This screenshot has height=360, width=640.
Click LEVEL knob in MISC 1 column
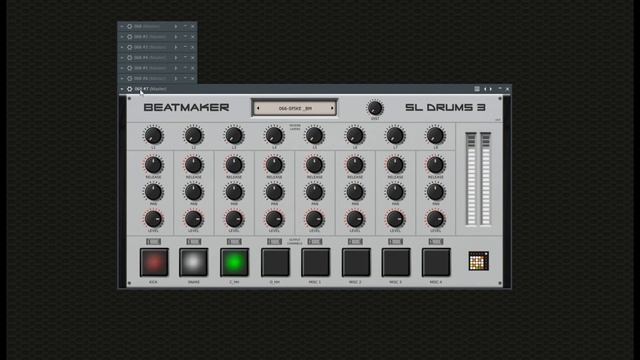point(314,219)
